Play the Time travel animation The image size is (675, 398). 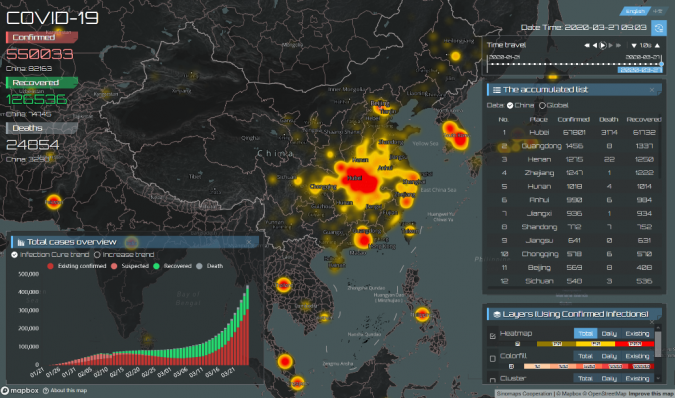pyautogui.click(x=603, y=45)
